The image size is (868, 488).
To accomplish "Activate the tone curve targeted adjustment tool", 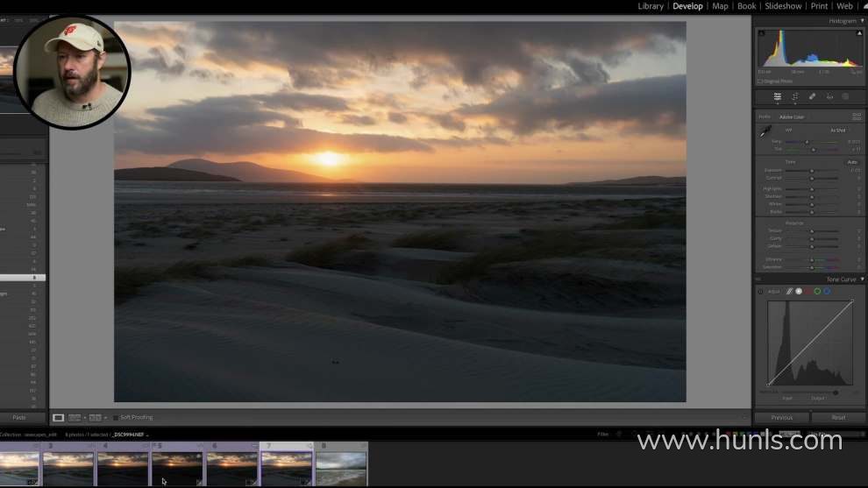I will point(761,292).
